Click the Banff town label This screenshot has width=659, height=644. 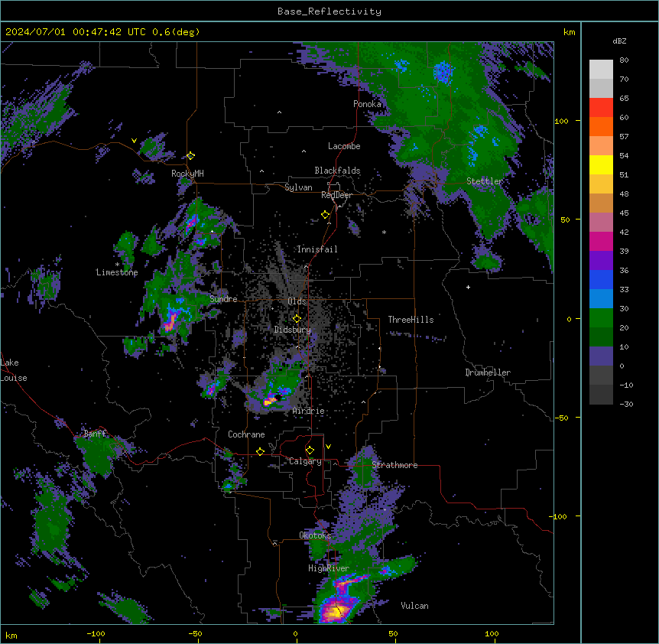tap(95, 434)
